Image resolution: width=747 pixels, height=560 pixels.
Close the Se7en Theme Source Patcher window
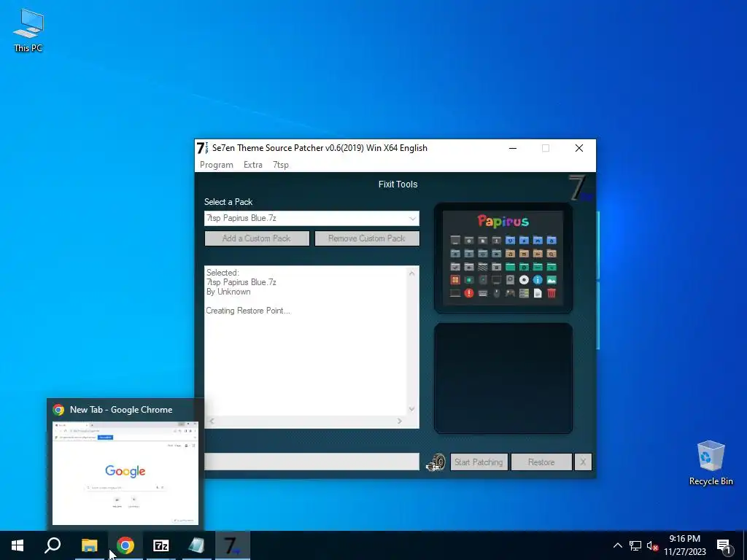click(578, 148)
